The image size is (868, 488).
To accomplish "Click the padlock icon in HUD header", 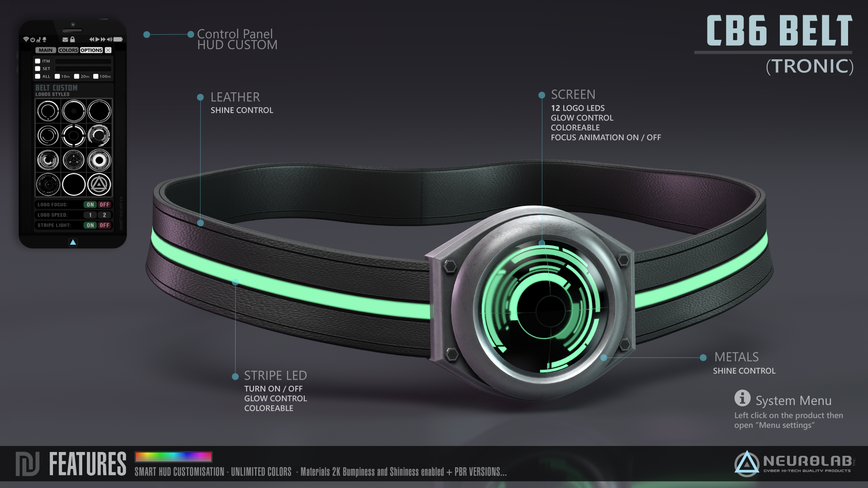I will tap(72, 39).
